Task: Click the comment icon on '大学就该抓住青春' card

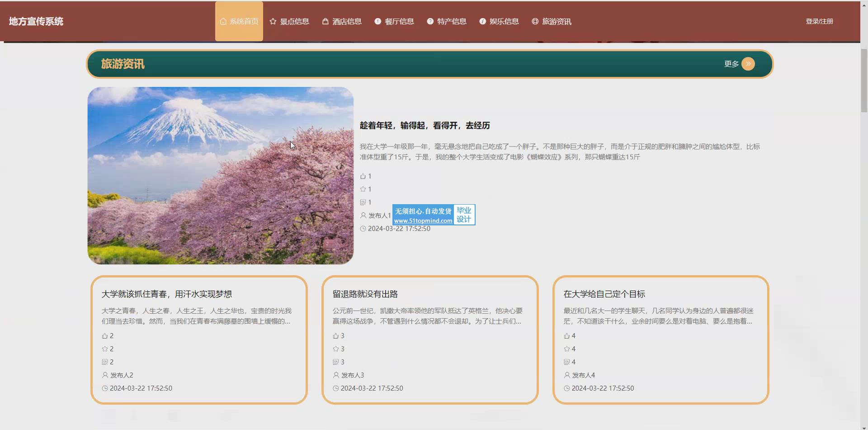Action: (x=105, y=362)
